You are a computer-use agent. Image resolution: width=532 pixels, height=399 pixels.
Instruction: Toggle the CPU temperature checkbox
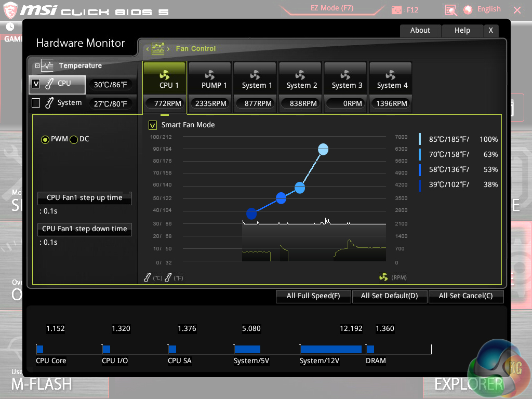(x=36, y=84)
